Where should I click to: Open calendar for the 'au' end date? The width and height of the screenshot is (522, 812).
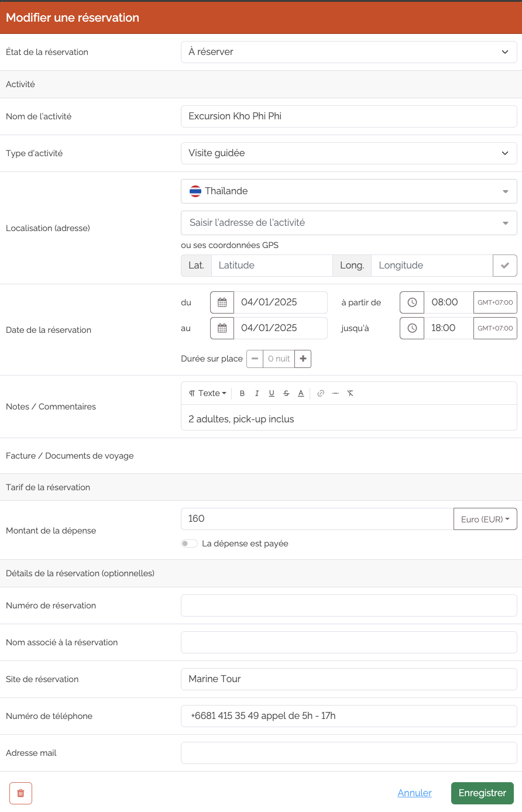222,328
